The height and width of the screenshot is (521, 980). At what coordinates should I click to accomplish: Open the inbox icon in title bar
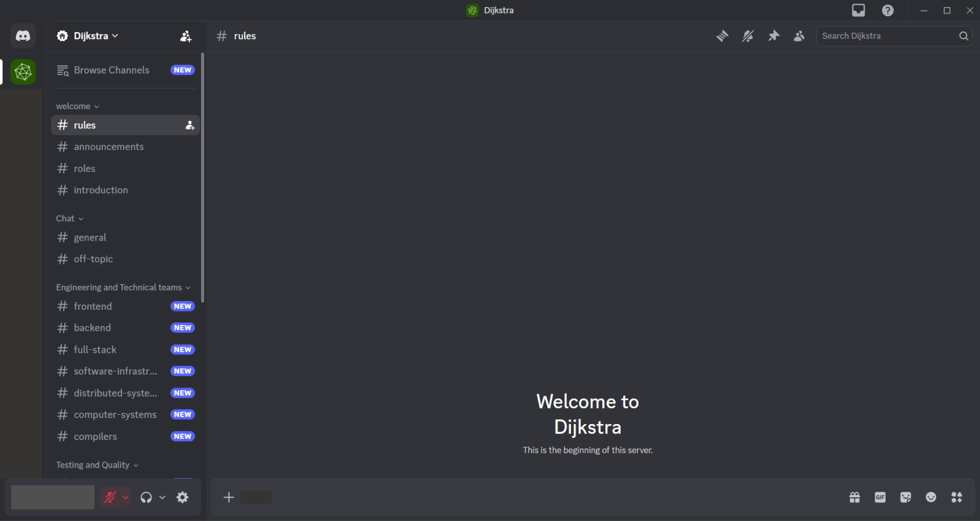pos(858,10)
